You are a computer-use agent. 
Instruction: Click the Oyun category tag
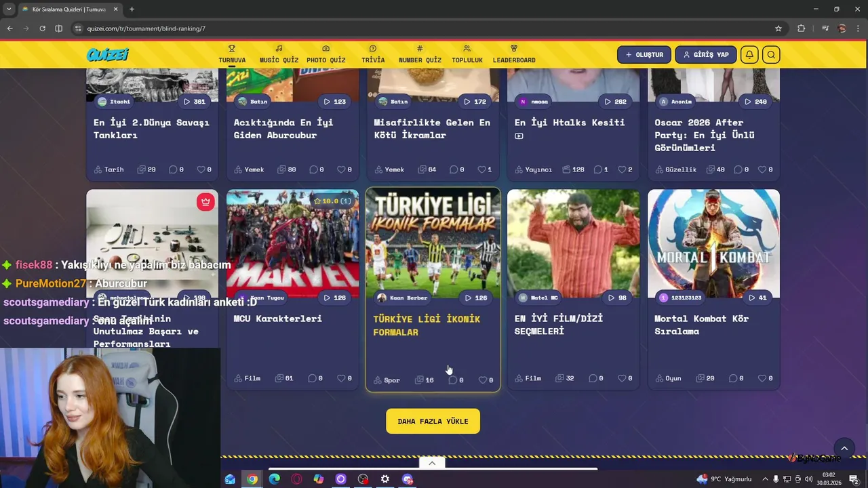[668, 378]
